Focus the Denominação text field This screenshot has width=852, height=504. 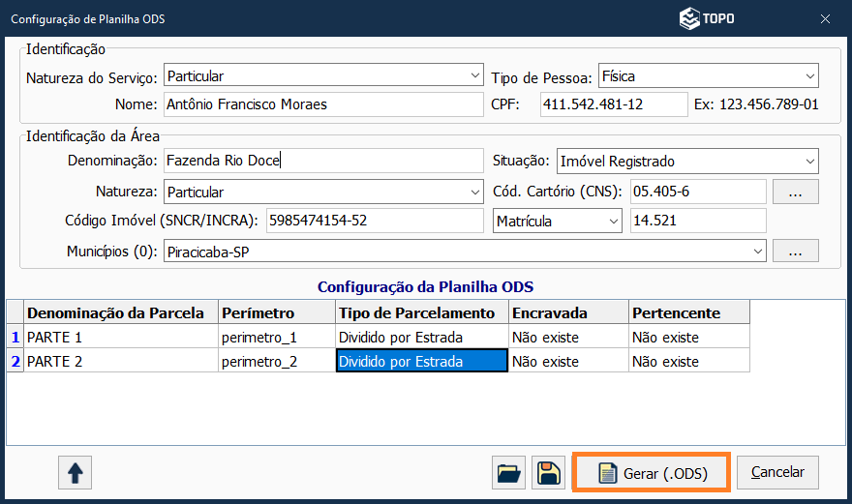(x=321, y=162)
